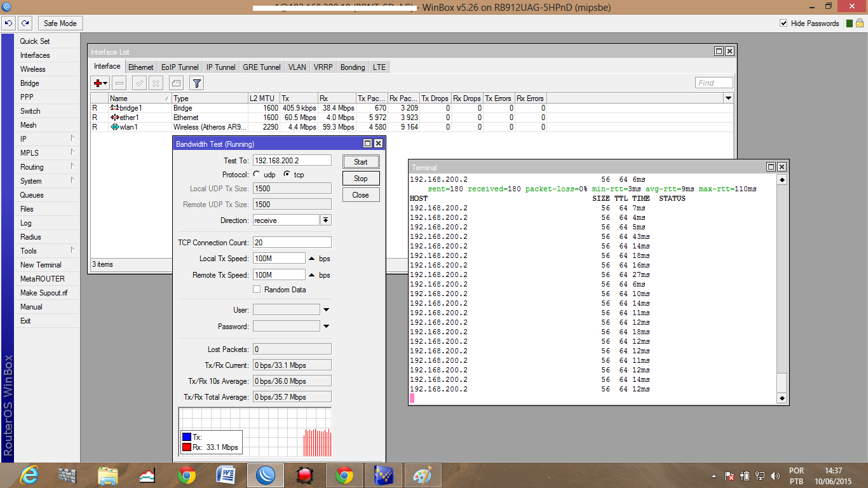Image resolution: width=868 pixels, height=488 pixels.
Task: Click the Close button in Bandwidth Test
Action: click(x=361, y=195)
